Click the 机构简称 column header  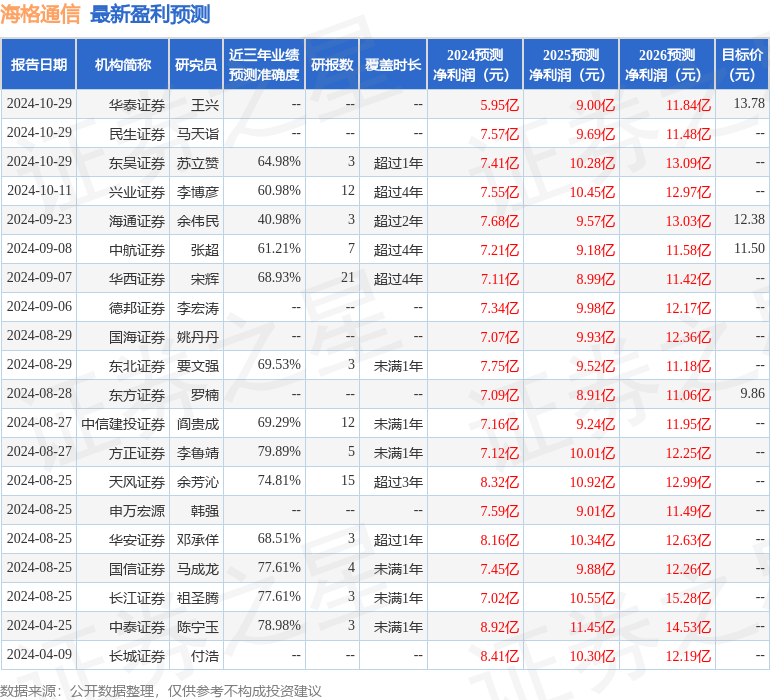[x=123, y=64]
